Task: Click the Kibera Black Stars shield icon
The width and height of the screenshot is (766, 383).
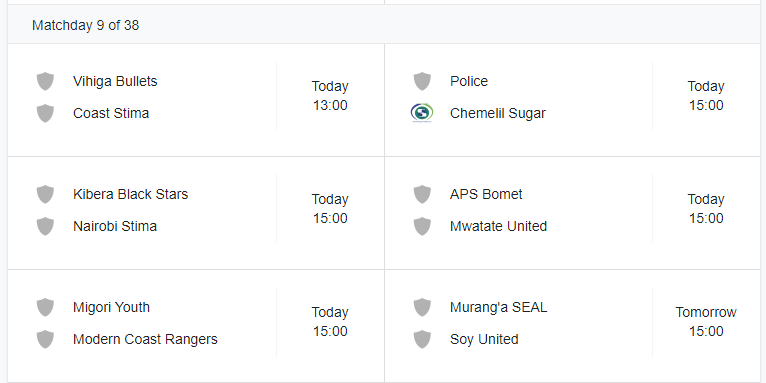Action: tap(45, 194)
